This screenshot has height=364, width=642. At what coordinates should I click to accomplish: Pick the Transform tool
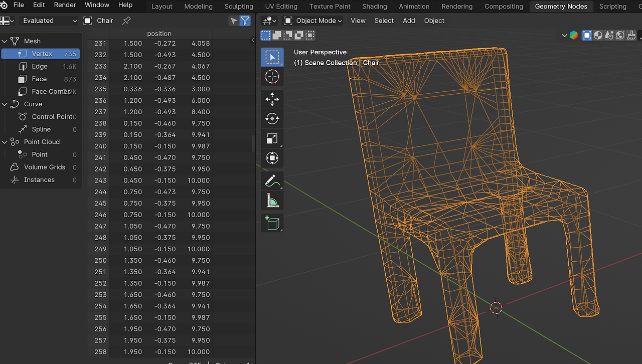(272, 158)
